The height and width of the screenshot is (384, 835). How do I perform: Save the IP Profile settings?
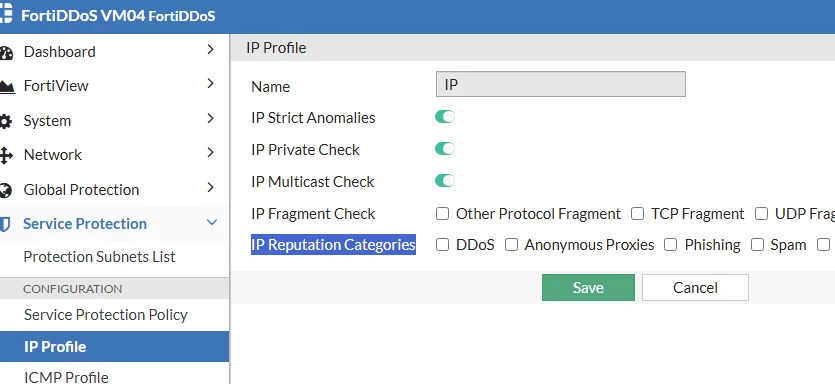point(588,288)
